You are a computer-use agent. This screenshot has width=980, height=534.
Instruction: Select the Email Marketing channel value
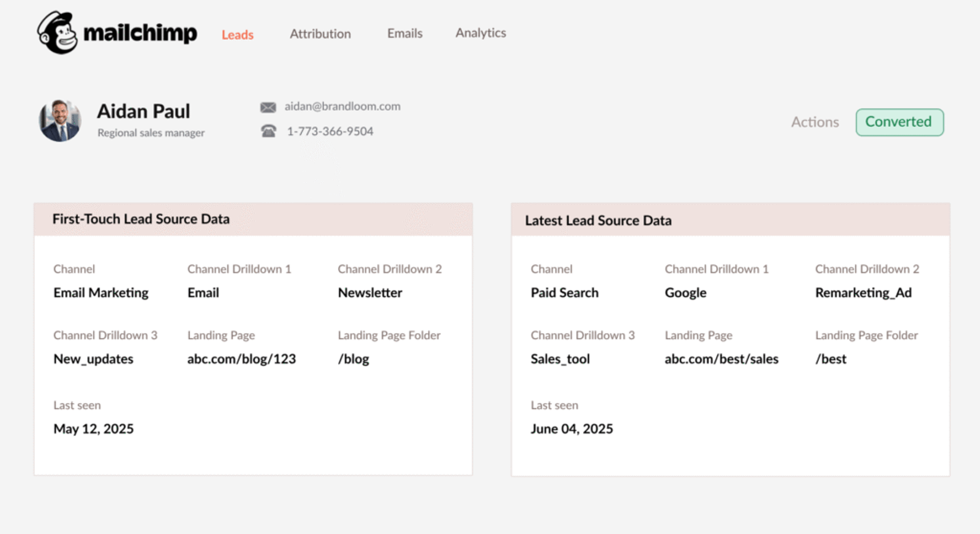[x=101, y=293]
